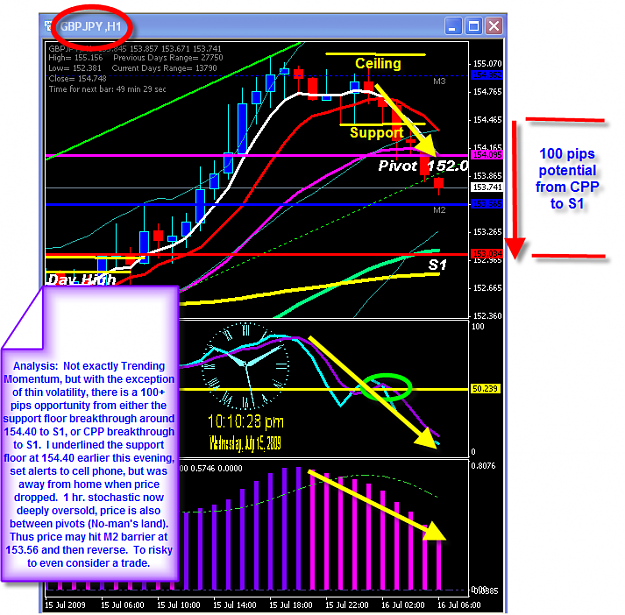The image size is (625, 615).
Task: Click the blue 153.565 price tag
Action: pos(487,204)
